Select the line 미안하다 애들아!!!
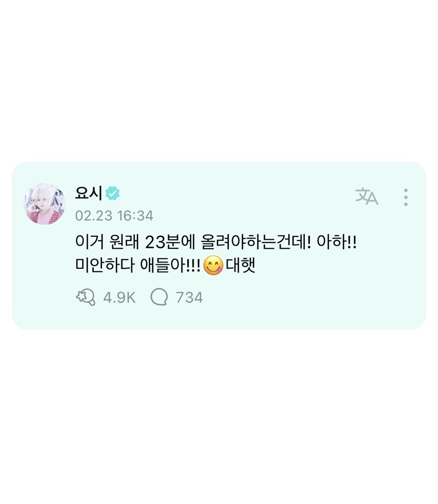Image resolution: width=438 pixels, height=504 pixels. (x=138, y=266)
